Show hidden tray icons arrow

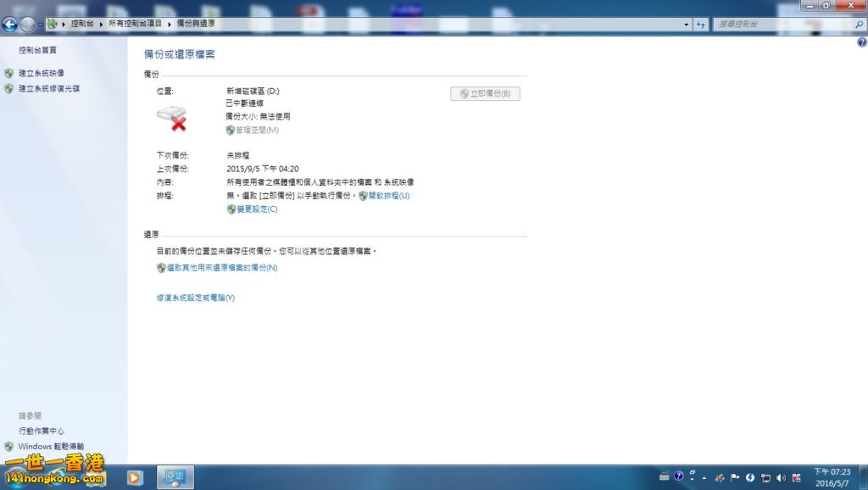pyautogui.click(x=704, y=478)
